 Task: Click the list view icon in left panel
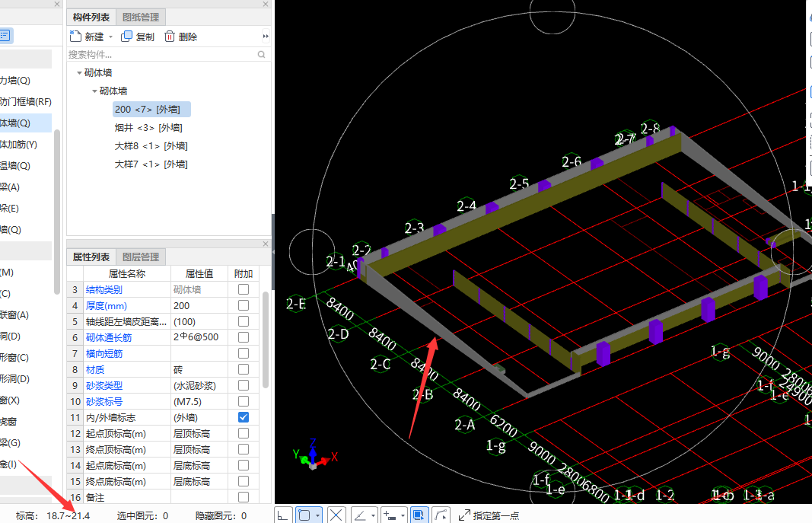coord(5,35)
